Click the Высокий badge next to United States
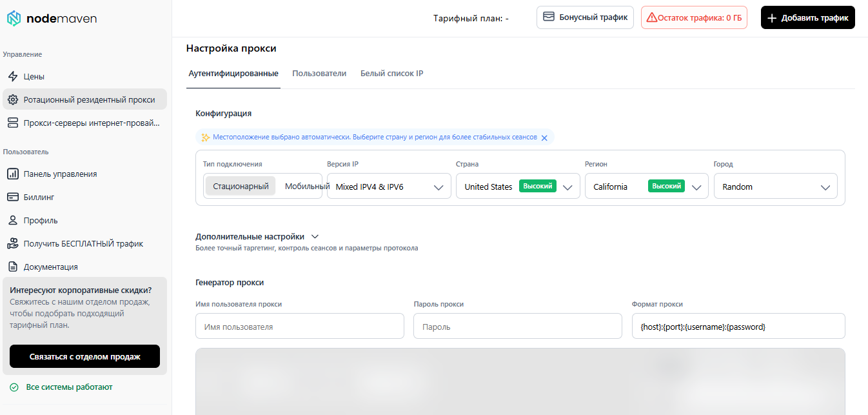The image size is (868, 415). coord(538,186)
